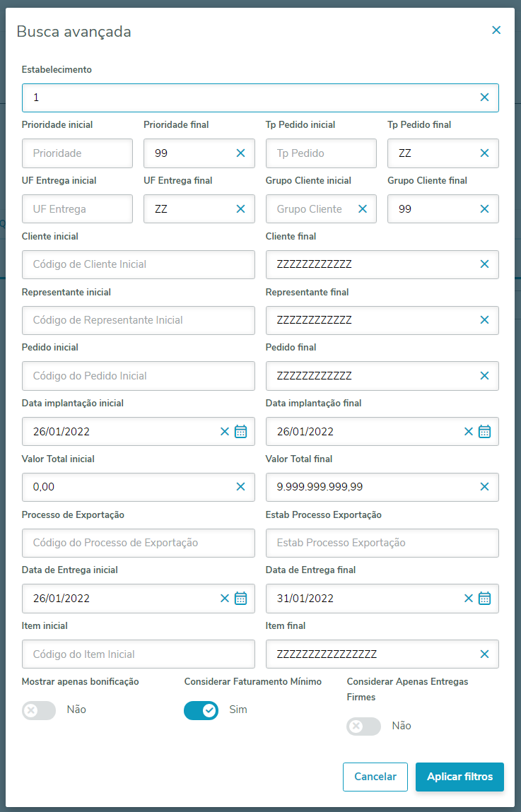The height and width of the screenshot is (812, 521).
Task: Clear the Item final field
Action: 484,654
